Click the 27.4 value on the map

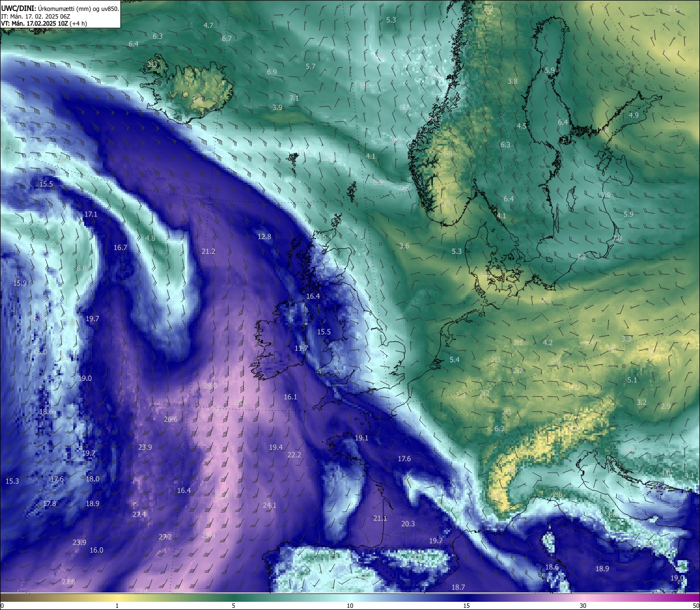(x=139, y=515)
